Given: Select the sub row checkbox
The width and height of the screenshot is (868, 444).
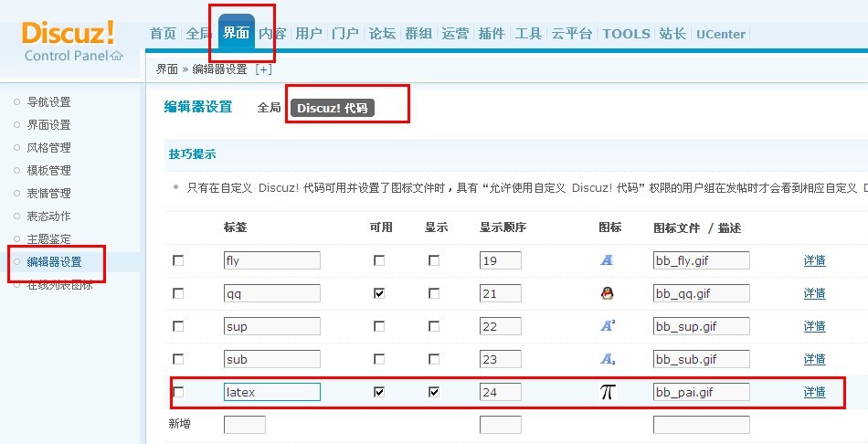Looking at the screenshot, I should (178, 359).
